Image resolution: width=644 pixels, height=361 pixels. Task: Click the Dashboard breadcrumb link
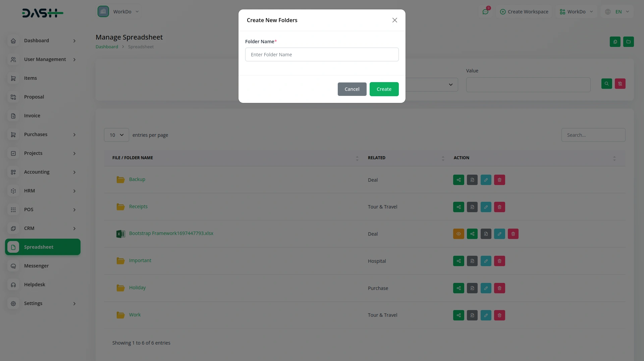(107, 47)
